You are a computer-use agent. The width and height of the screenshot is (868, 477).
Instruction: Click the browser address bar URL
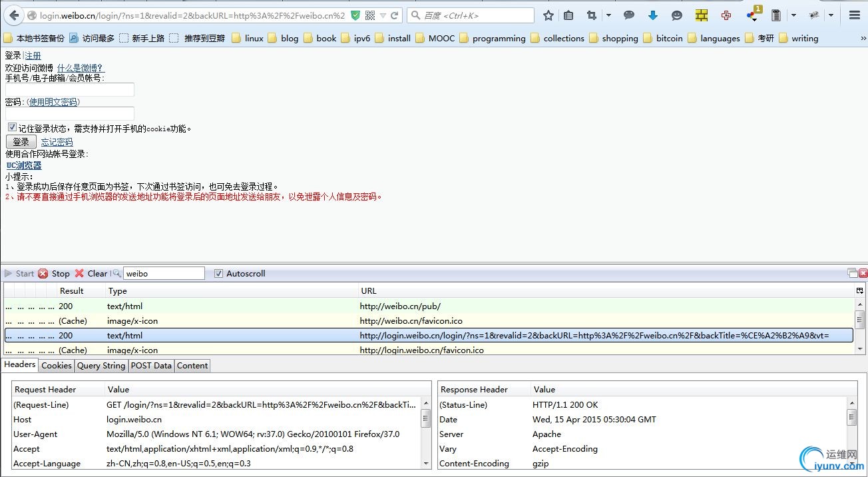point(192,15)
